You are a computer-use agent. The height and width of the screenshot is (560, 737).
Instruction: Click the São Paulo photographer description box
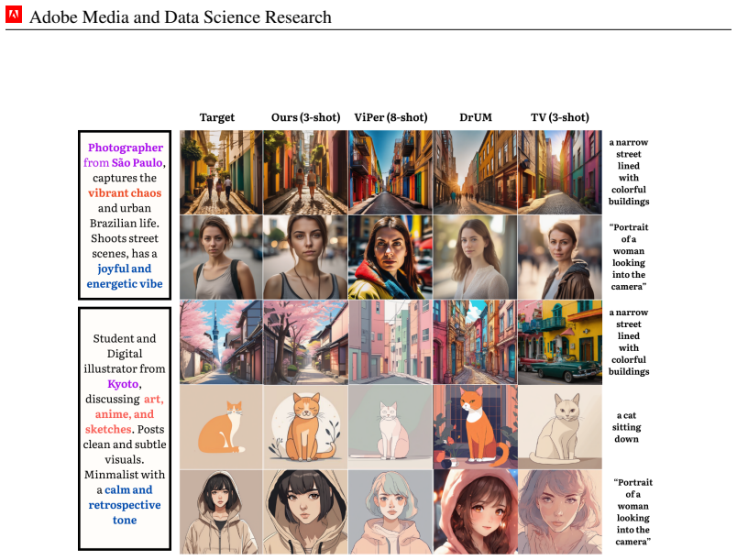tap(125, 215)
